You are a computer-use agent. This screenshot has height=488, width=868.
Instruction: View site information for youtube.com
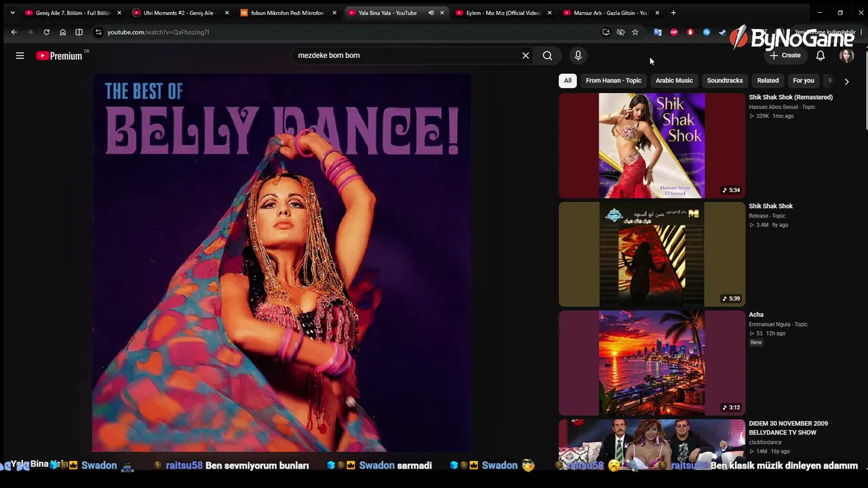pos(98,32)
